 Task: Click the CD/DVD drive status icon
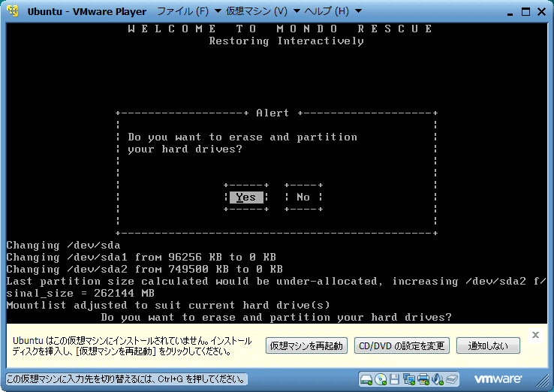pyautogui.click(x=381, y=378)
